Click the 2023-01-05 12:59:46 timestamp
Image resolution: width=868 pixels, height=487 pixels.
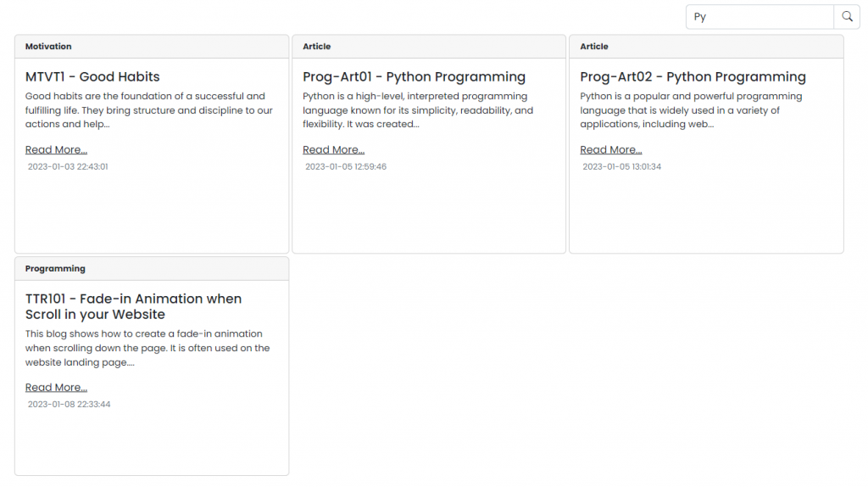click(346, 166)
